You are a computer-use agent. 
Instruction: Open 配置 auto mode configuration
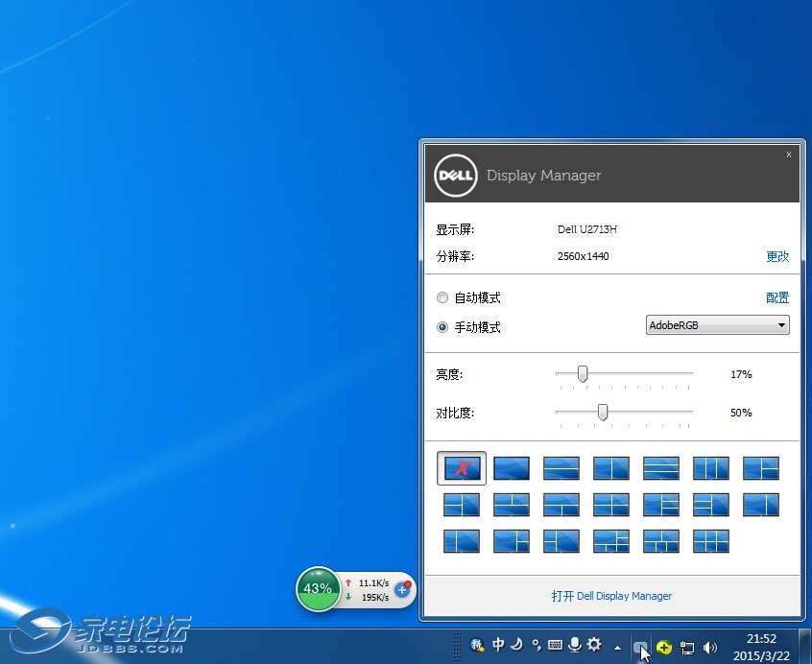[x=776, y=297]
